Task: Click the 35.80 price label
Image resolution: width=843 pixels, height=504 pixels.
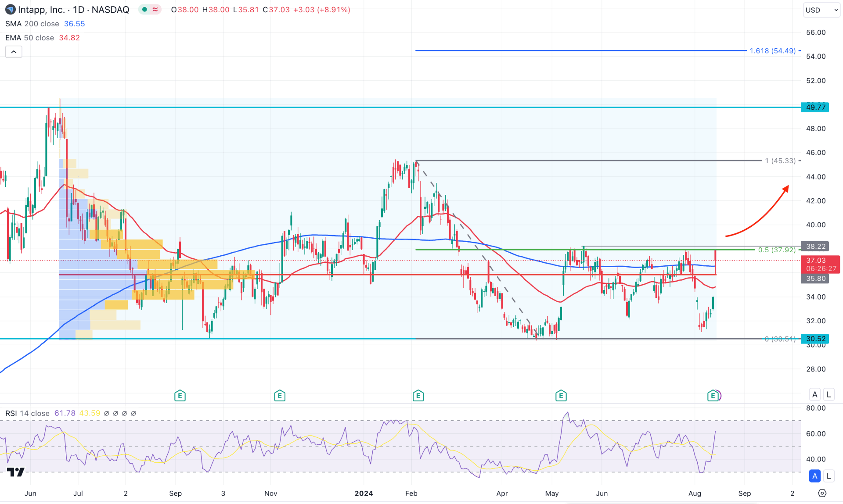Action: pos(815,279)
